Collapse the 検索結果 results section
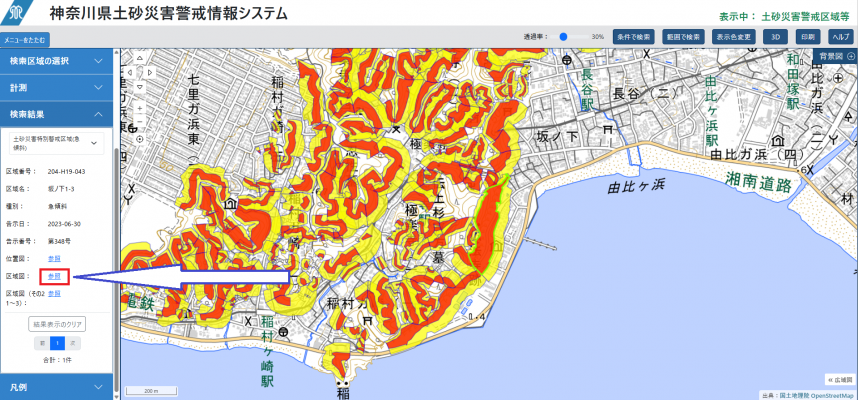This screenshot has width=858, height=400. pos(58,115)
